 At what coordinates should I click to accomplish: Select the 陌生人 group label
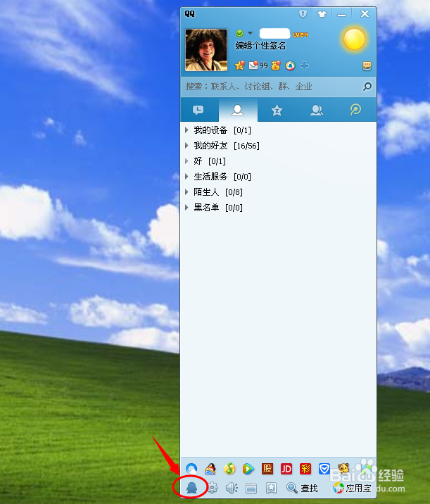206,192
